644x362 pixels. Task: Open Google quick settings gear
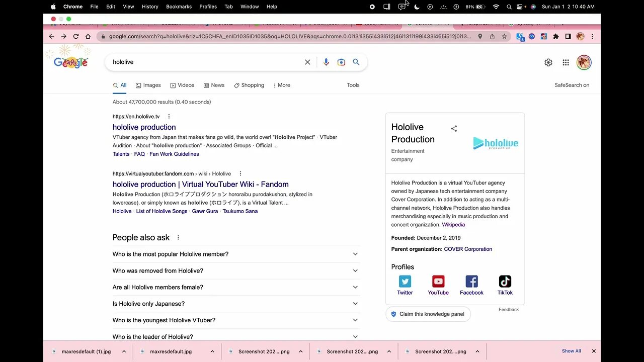coord(548,62)
